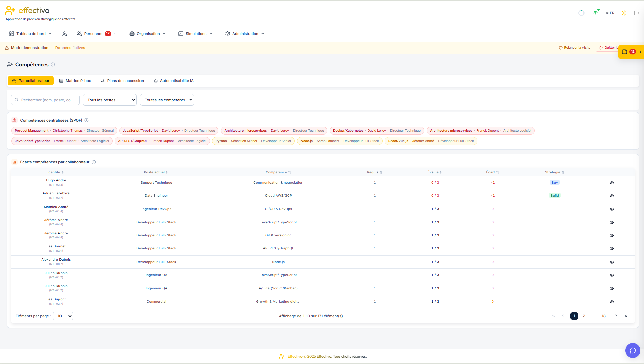
Task: Expand the Organisation menu
Action: pyautogui.click(x=148, y=34)
